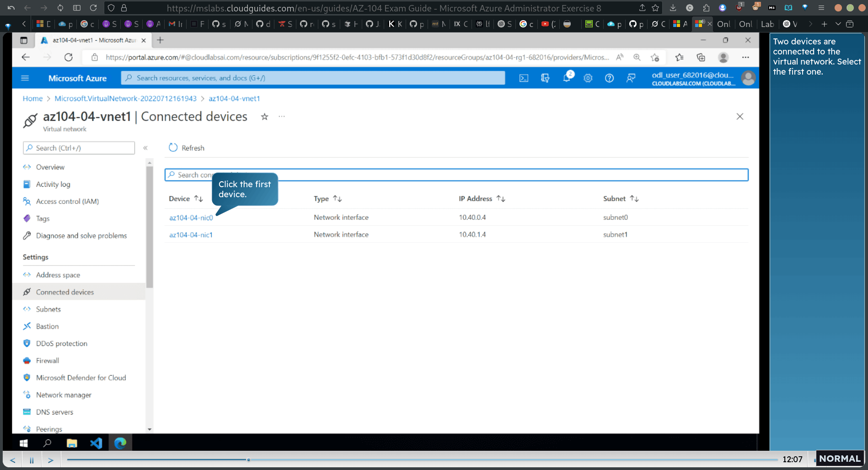Sort the table by Device column
The width and height of the screenshot is (868, 470).
tap(186, 199)
